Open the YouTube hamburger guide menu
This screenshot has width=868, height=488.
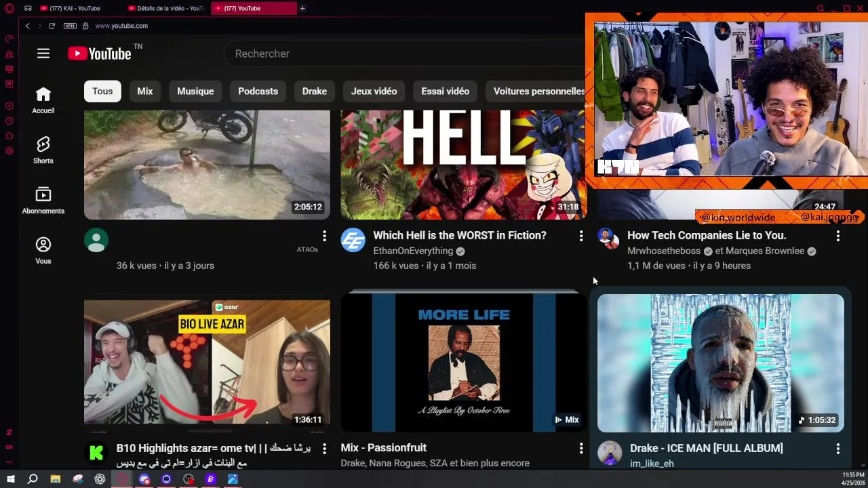tap(43, 54)
